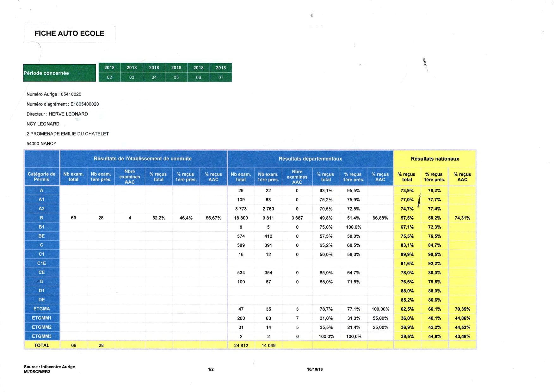554x392 pixels.
Task: Select establishment AAC value 66,67%
Action: [213, 218]
